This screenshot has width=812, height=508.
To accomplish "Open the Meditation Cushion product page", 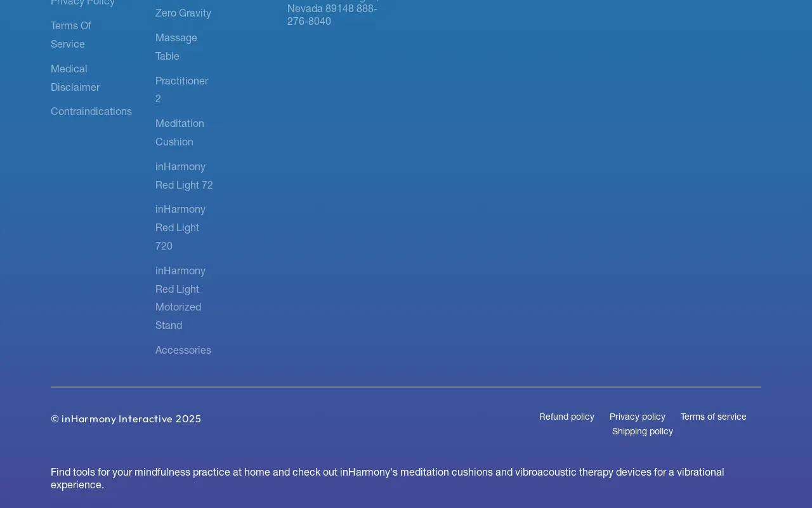I will tap(180, 133).
